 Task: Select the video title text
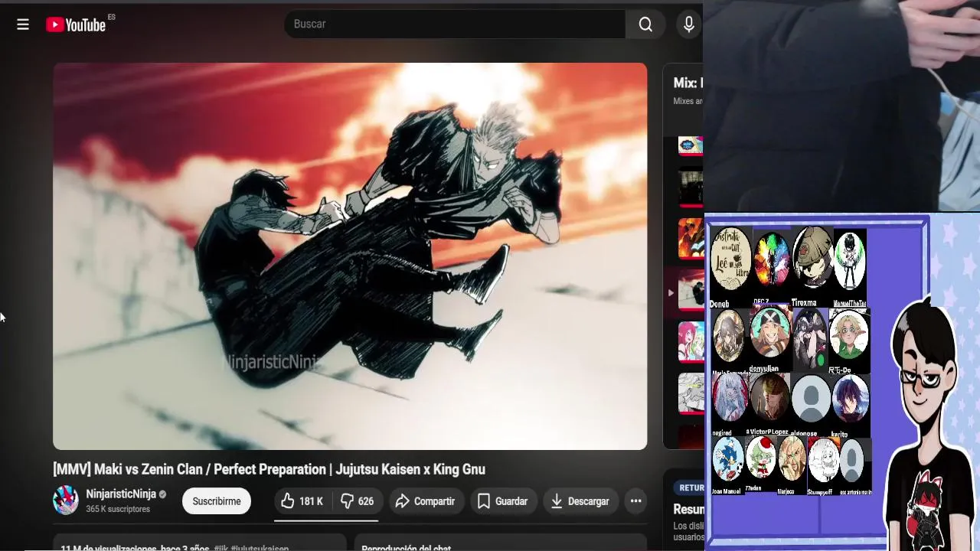269,469
